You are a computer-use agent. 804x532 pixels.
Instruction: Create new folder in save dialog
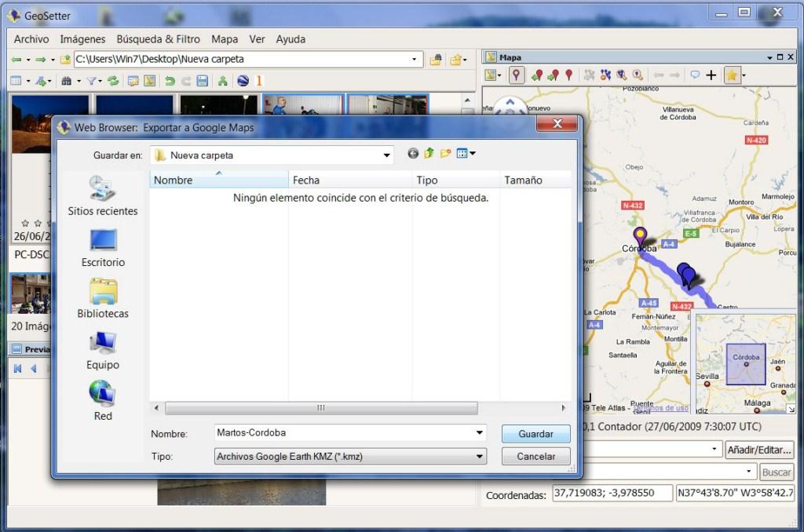click(445, 153)
